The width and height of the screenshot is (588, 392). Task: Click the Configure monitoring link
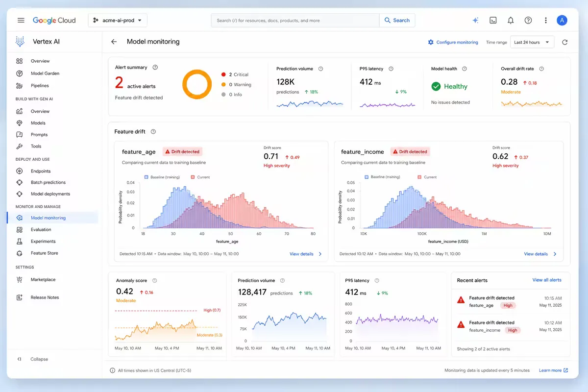click(453, 42)
